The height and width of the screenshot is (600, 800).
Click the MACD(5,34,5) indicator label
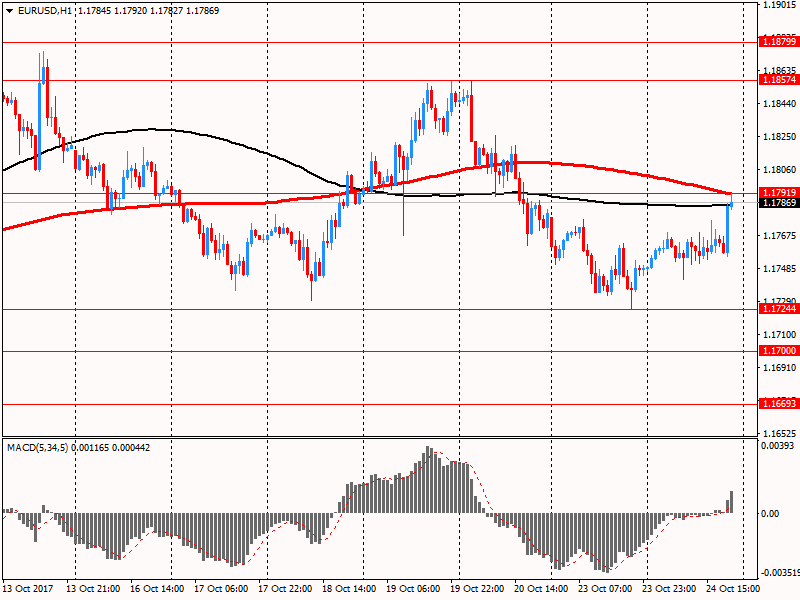38,448
